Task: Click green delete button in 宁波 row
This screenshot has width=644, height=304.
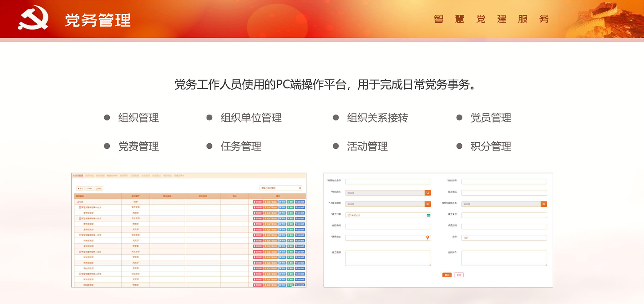Action: click(290, 202)
